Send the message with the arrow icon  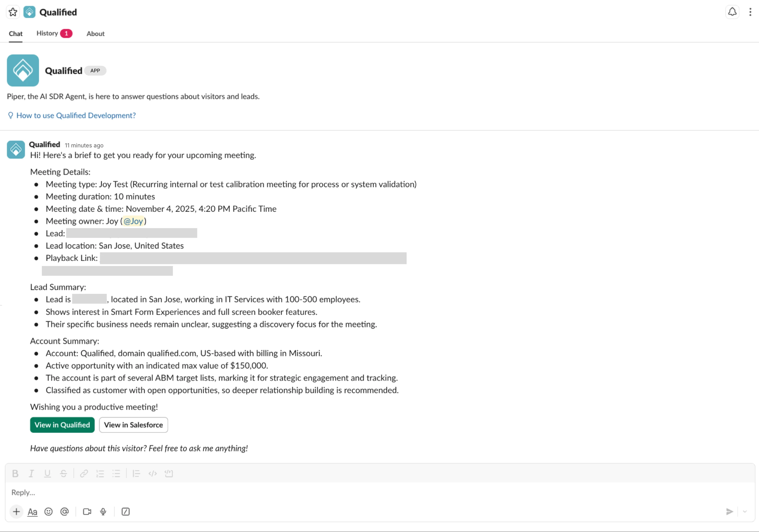pos(730,512)
